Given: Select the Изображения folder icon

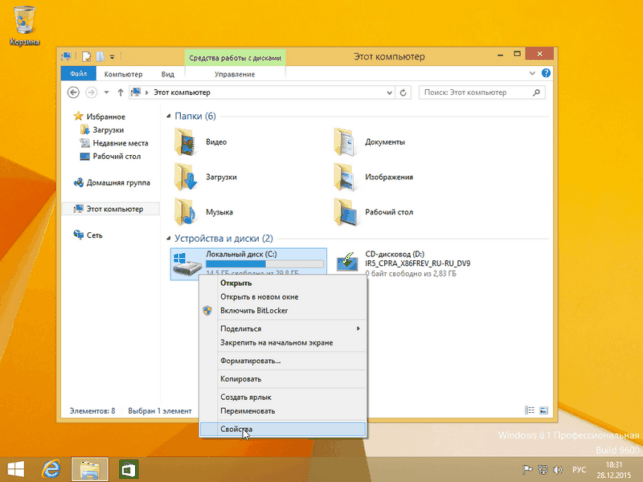Looking at the screenshot, I should (345, 177).
